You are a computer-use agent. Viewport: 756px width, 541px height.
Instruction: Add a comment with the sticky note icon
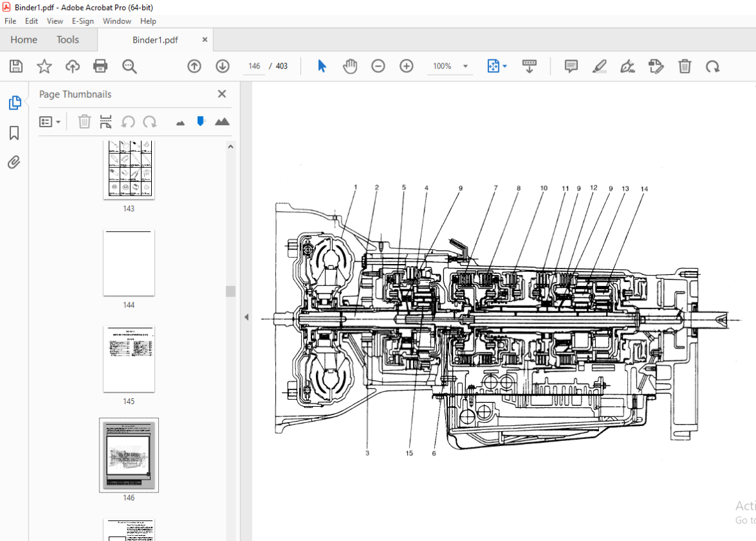[571, 66]
